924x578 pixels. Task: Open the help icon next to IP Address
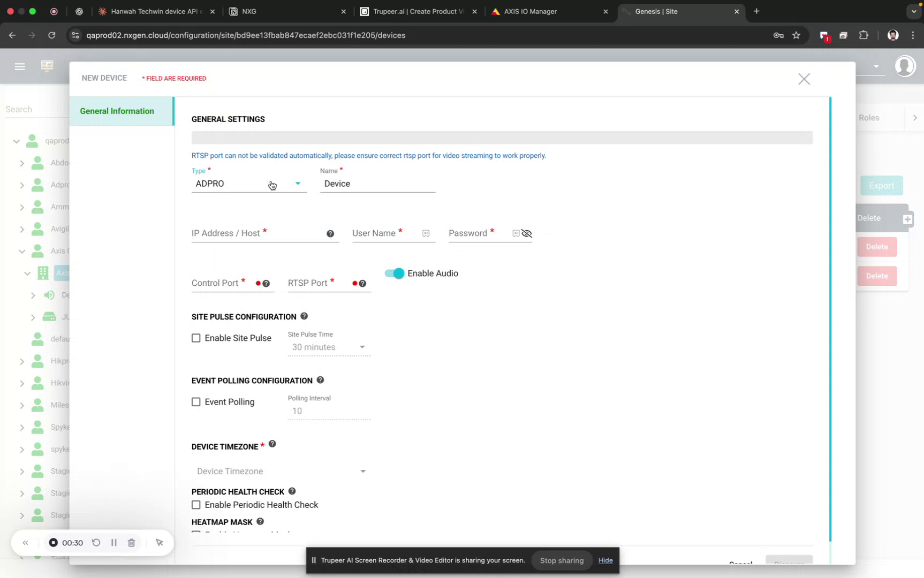pyautogui.click(x=331, y=233)
